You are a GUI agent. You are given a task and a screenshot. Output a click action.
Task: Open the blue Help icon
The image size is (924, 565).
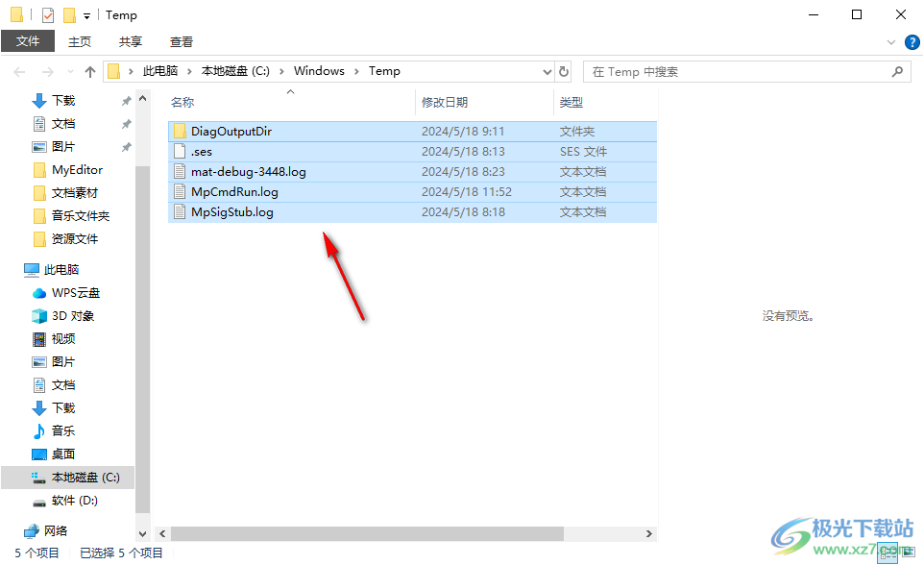912,42
